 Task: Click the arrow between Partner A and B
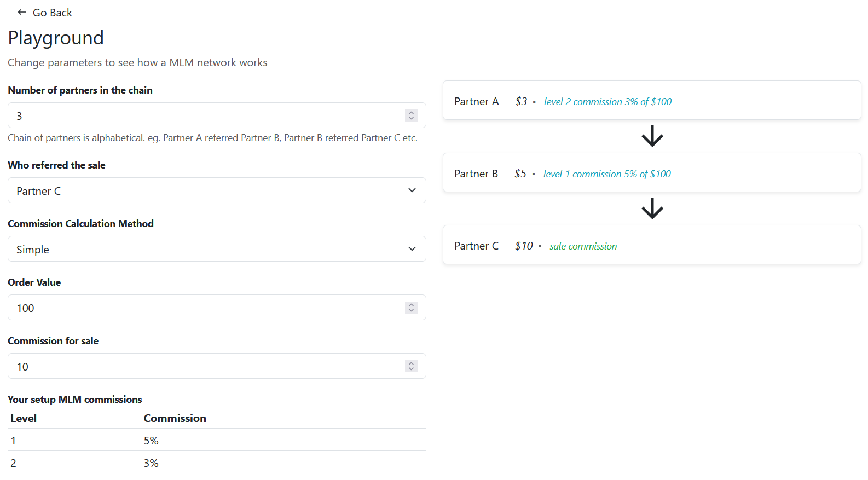[652, 136]
